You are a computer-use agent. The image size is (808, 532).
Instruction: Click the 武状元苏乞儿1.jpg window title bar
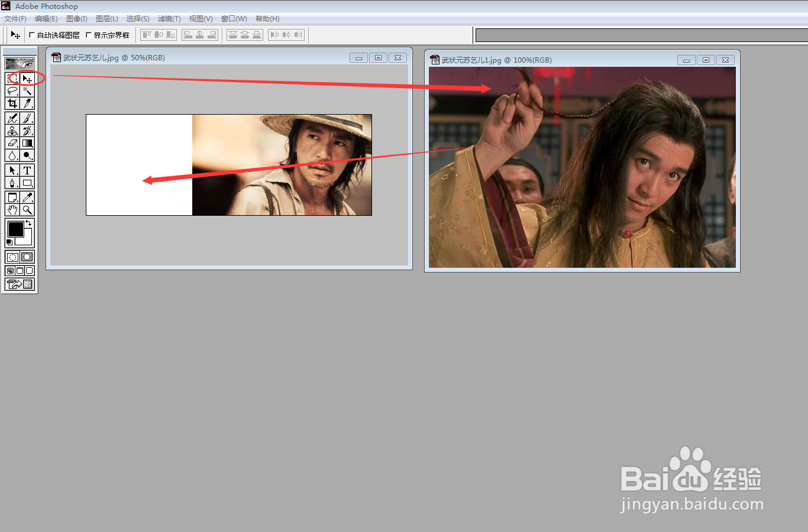(582, 60)
